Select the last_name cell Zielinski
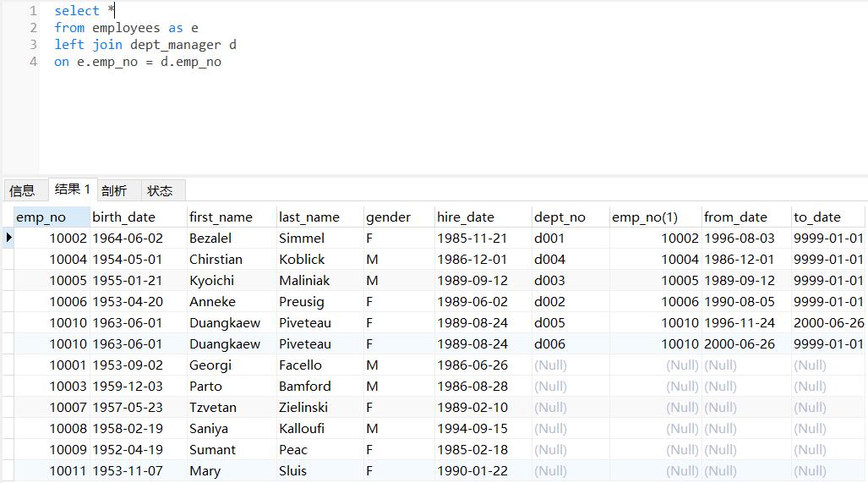The height and width of the screenshot is (483, 868). (305, 408)
